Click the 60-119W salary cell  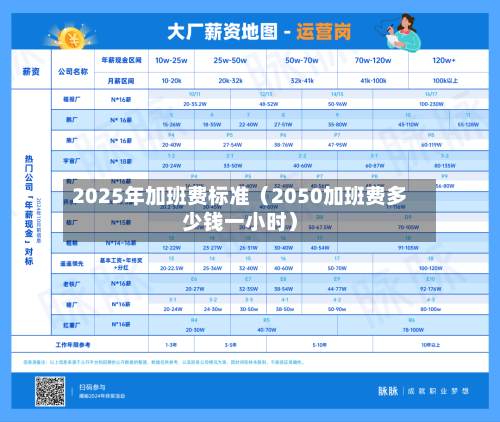pos(431,145)
